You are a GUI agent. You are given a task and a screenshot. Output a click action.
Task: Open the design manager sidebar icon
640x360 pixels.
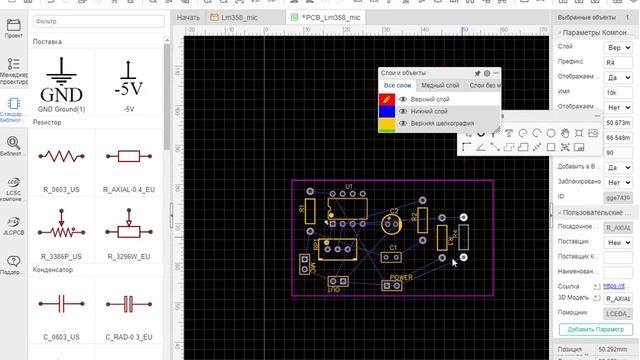pos(13,70)
